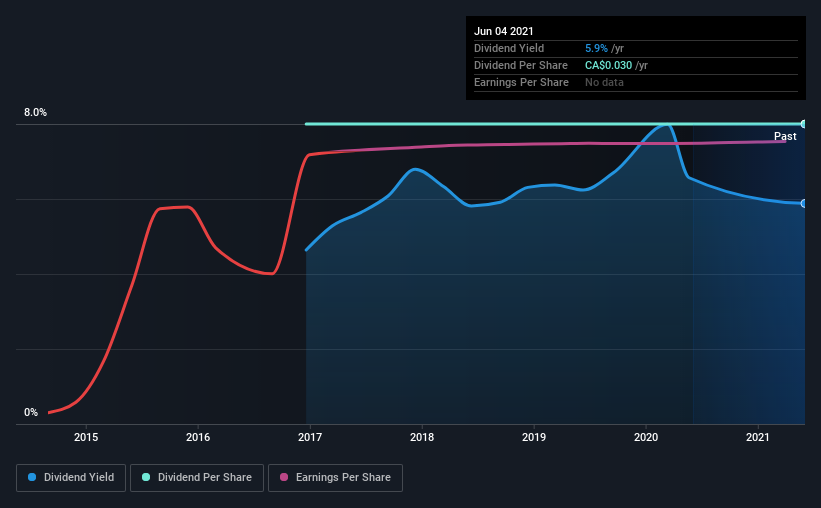Toggle the Dividend Per Share legend button
The image size is (821, 508).
tap(197, 478)
